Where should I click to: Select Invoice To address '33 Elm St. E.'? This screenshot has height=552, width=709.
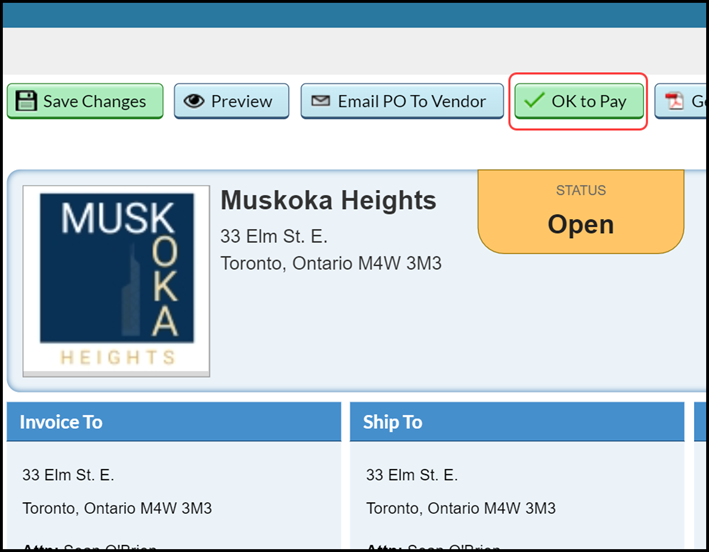click(x=68, y=475)
